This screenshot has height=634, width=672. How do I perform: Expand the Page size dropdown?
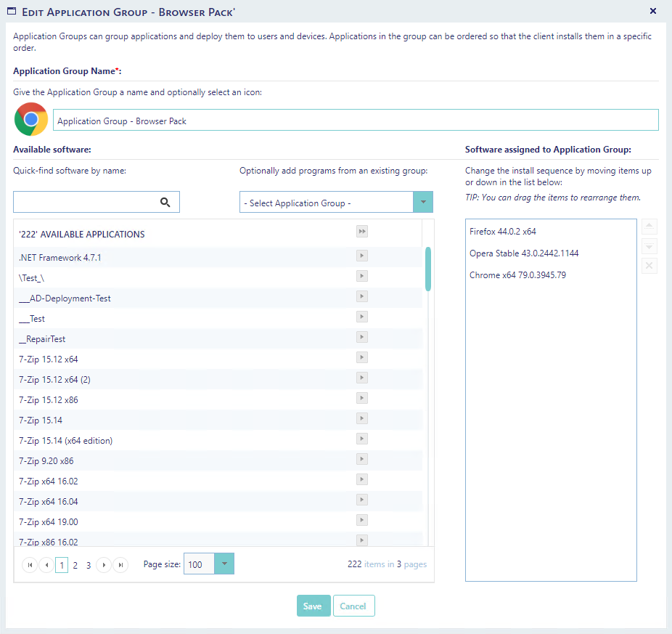click(x=224, y=564)
